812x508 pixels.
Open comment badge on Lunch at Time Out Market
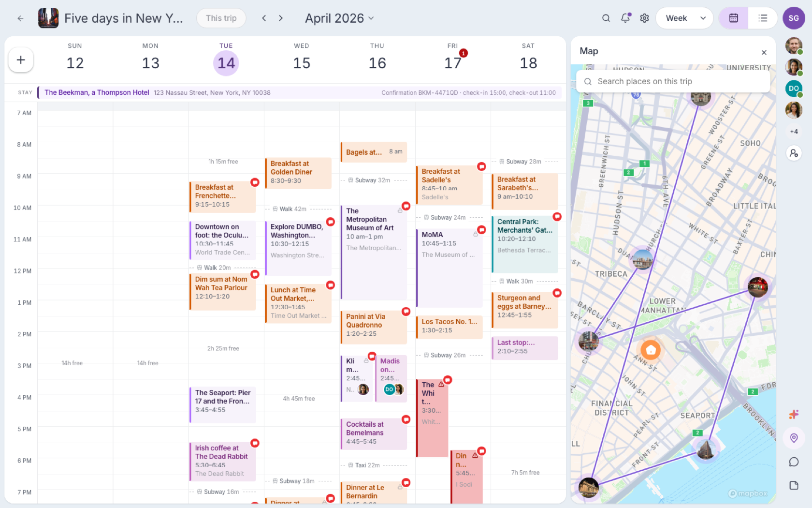330,285
